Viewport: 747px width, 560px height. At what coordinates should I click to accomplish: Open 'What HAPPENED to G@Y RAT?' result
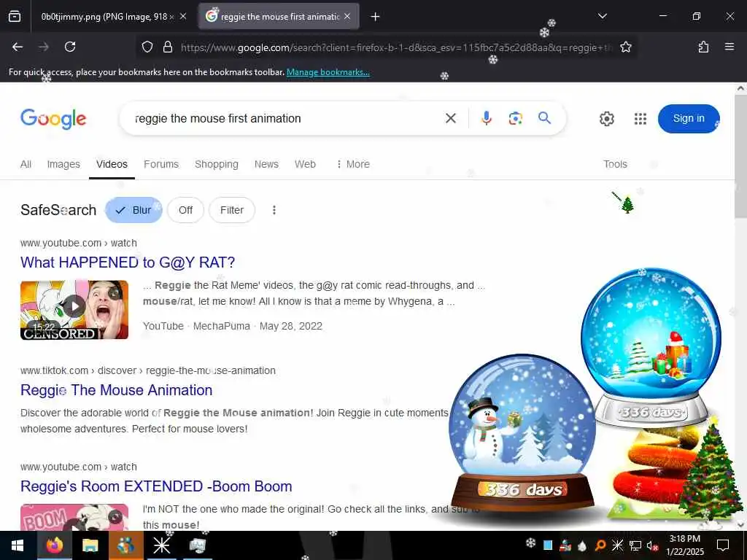(x=128, y=262)
